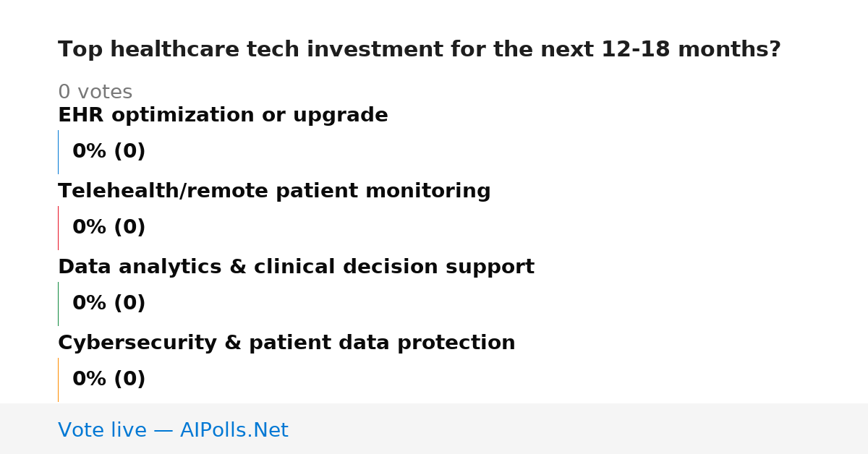
Task: Select the 'EHR optimization or upgrade' option
Action: pyautogui.click(x=223, y=116)
